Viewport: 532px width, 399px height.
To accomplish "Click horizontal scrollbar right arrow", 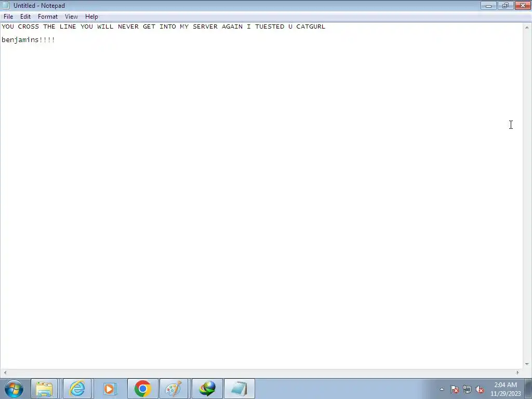I will (517, 373).
